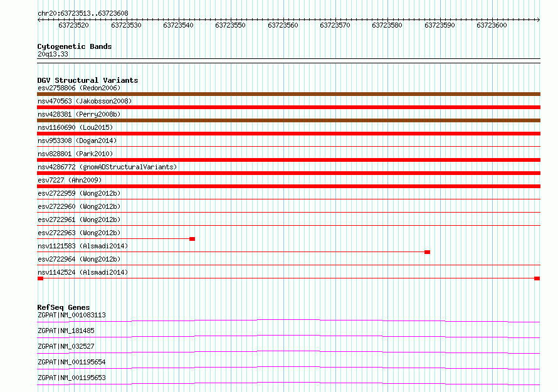Select transcript ZGPAT|NM_001195653
Viewport: 558px width, 392px height.
pos(71,378)
